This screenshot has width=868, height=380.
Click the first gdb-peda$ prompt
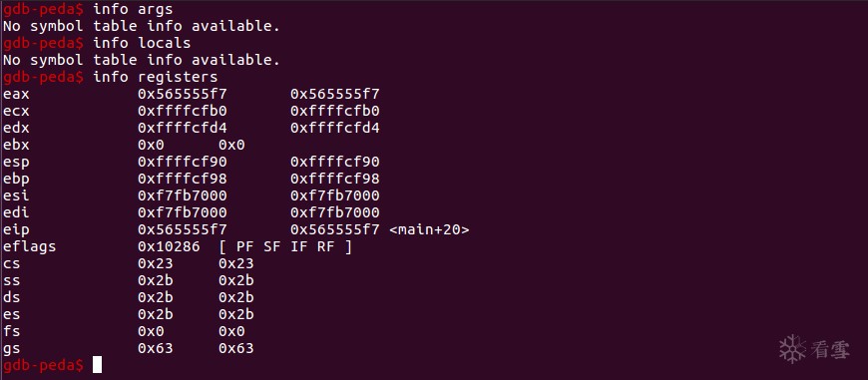(x=43, y=9)
